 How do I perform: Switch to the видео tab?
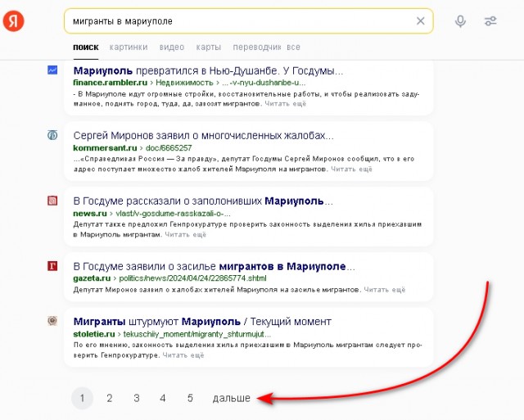[x=172, y=47]
